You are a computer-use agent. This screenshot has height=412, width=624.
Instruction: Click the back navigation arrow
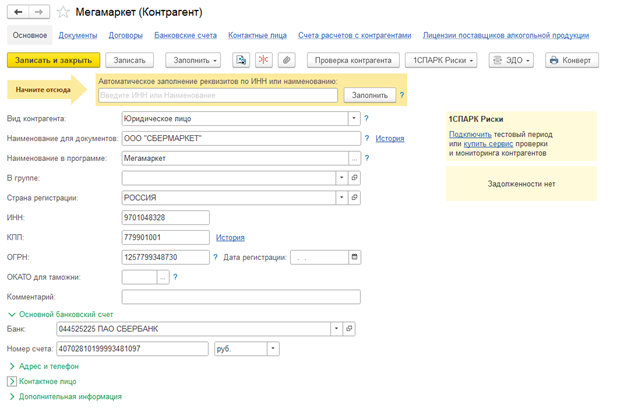pos(19,12)
